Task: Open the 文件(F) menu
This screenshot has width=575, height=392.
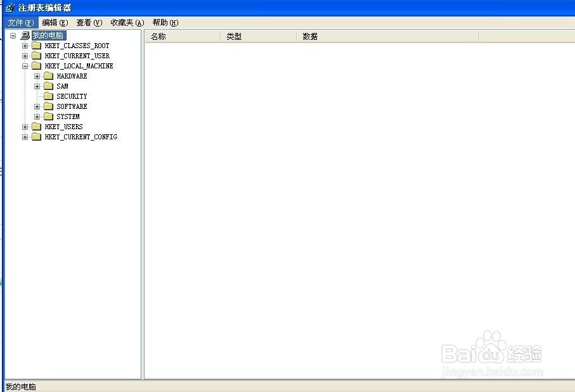Action: coord(21,23)
